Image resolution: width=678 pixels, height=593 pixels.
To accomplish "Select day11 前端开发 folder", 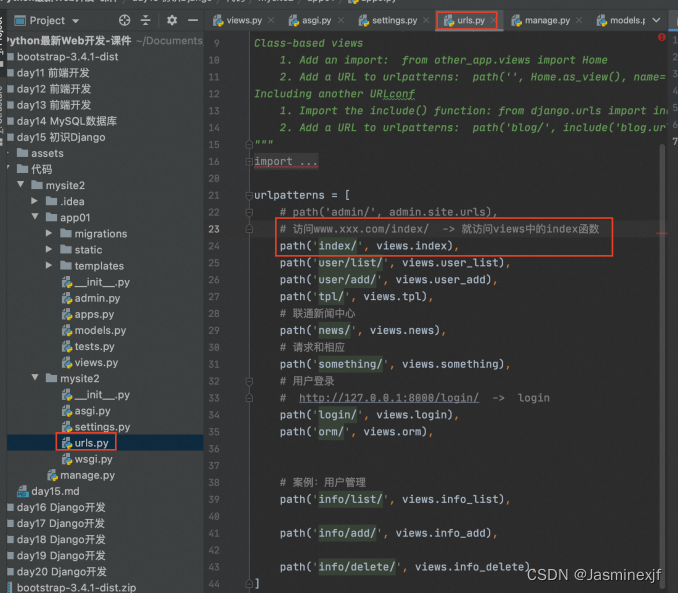I will point(48,73).
